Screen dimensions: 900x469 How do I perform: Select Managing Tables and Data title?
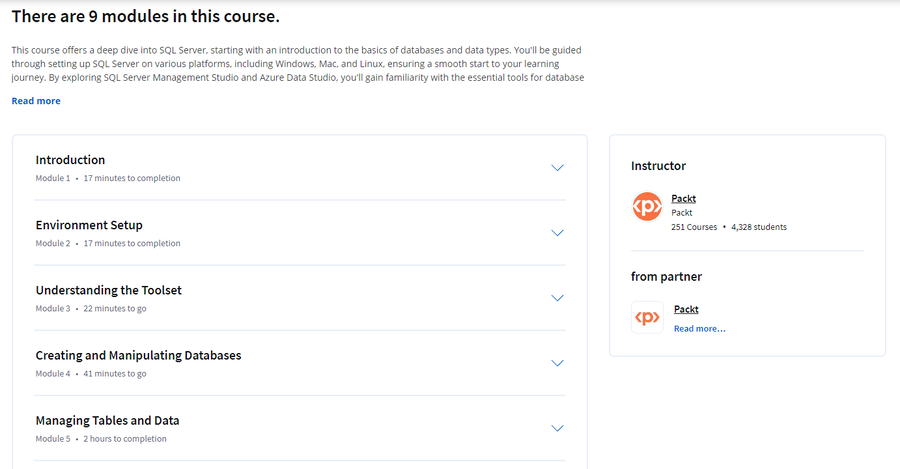107,420
